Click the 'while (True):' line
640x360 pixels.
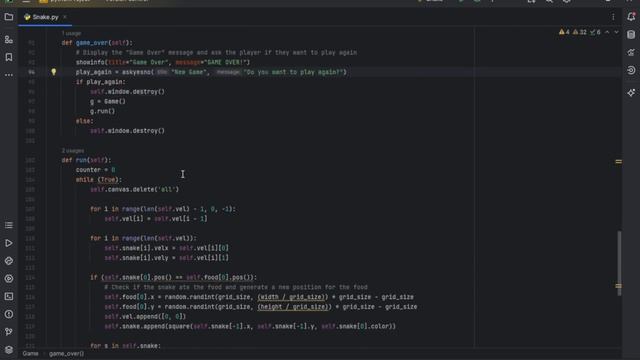pos(99,180)
